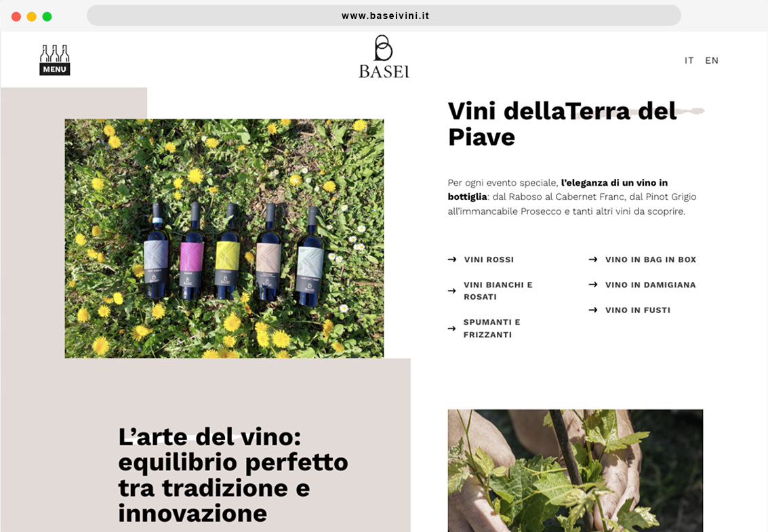
Task: Click the arrow beside Vino in Bag in Box
Action: 593,259
